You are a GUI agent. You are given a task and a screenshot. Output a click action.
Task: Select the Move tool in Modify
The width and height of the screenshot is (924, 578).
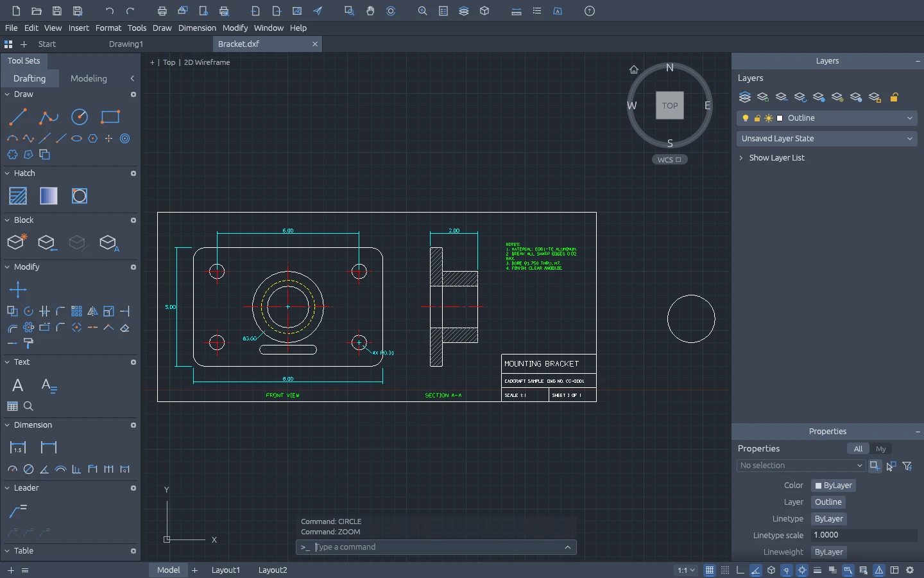click(x=18, y=290)
